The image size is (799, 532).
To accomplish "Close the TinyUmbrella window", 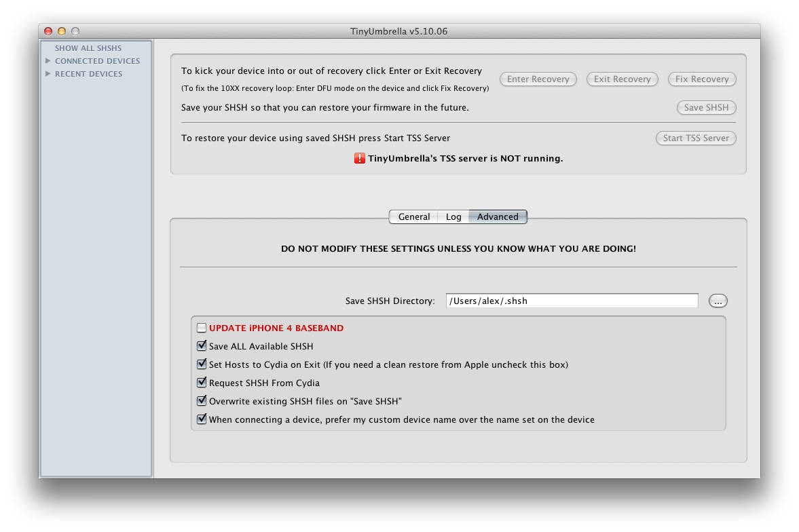I will 48,31.
